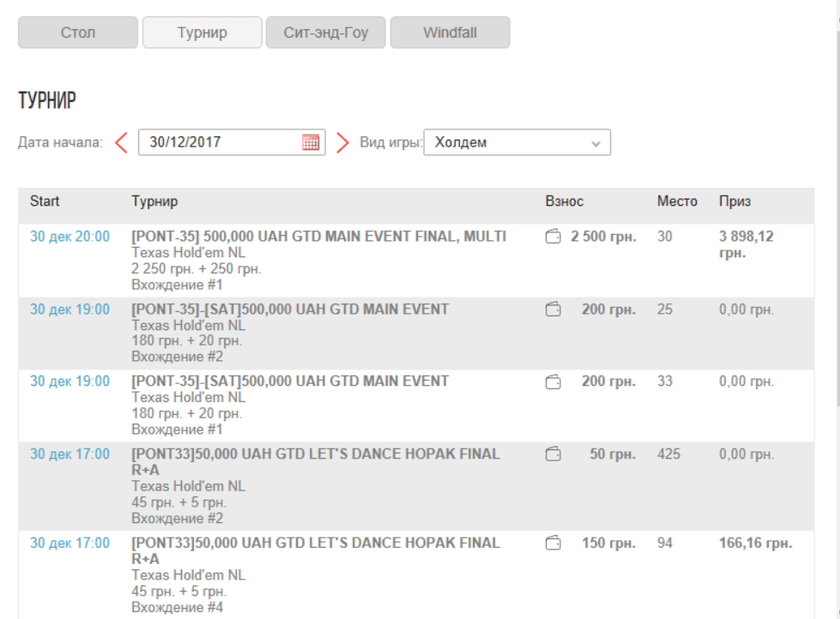Click wallet icon in 25th place row
Screen dimensions: 840x619
pyautogui.click(x=553, y=309)
